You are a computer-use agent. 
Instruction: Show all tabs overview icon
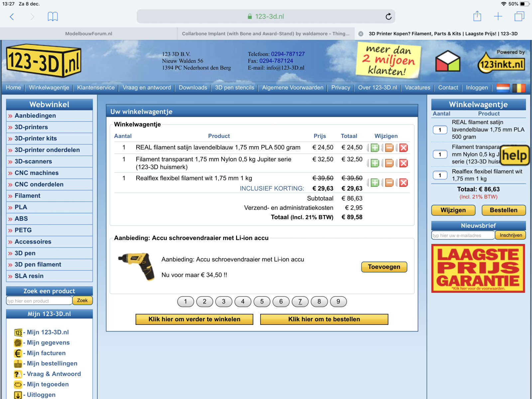[x=519, y=16]
